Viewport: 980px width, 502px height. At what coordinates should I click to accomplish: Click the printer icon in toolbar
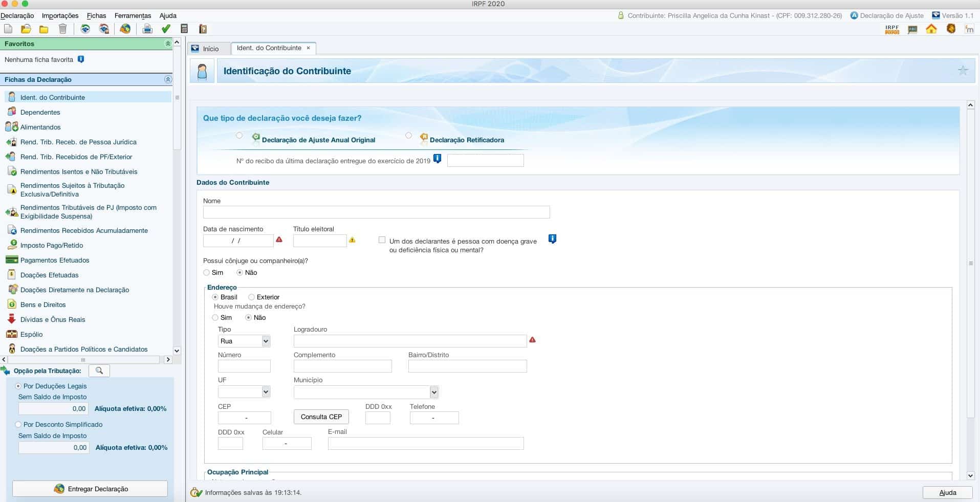click(x=147, y=29)
